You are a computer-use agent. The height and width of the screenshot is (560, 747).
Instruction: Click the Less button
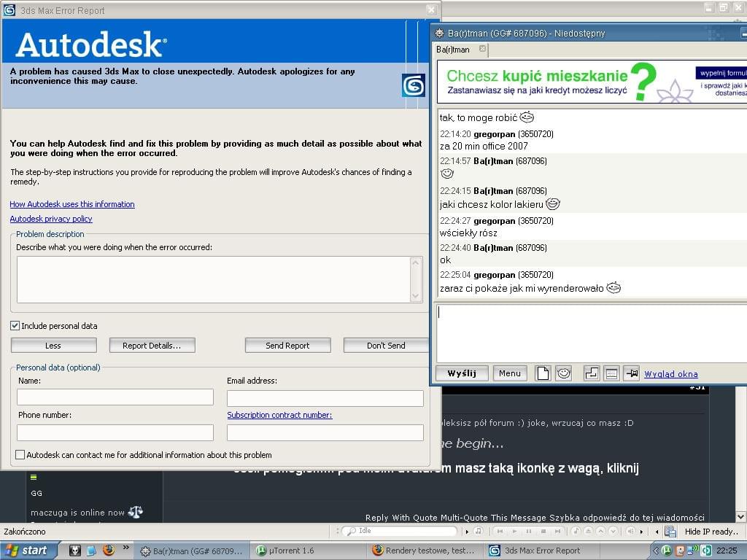click(53, 345)
